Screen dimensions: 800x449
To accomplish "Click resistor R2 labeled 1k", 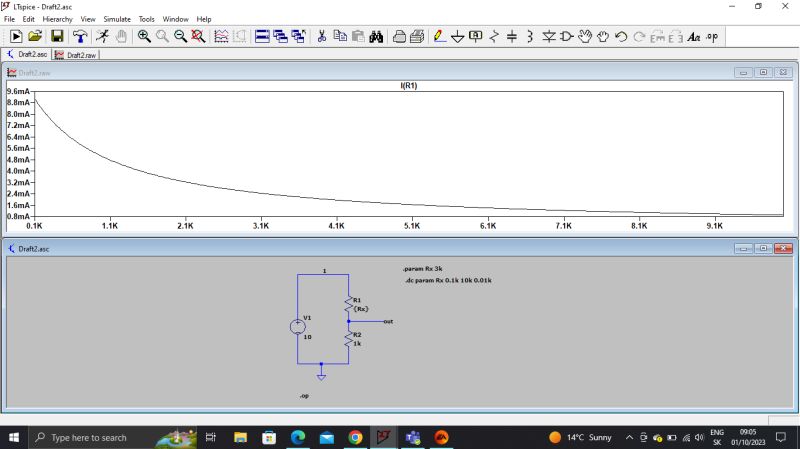I will coord(349,339).
